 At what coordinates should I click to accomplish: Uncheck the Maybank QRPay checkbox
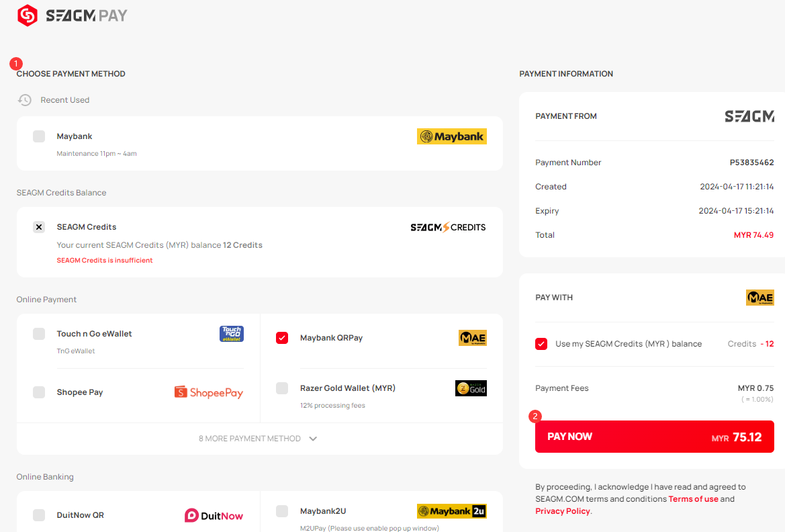click(x=282, y=338)
